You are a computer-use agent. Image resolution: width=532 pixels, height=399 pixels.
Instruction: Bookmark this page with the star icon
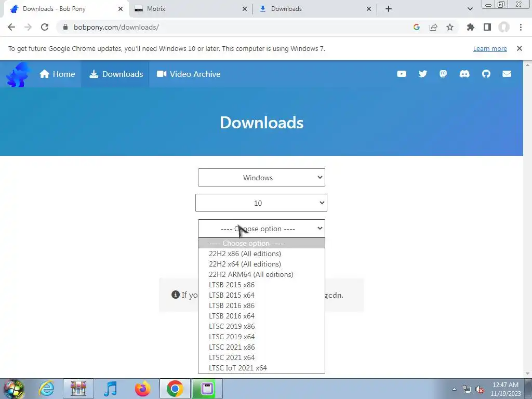coord(449,27)
